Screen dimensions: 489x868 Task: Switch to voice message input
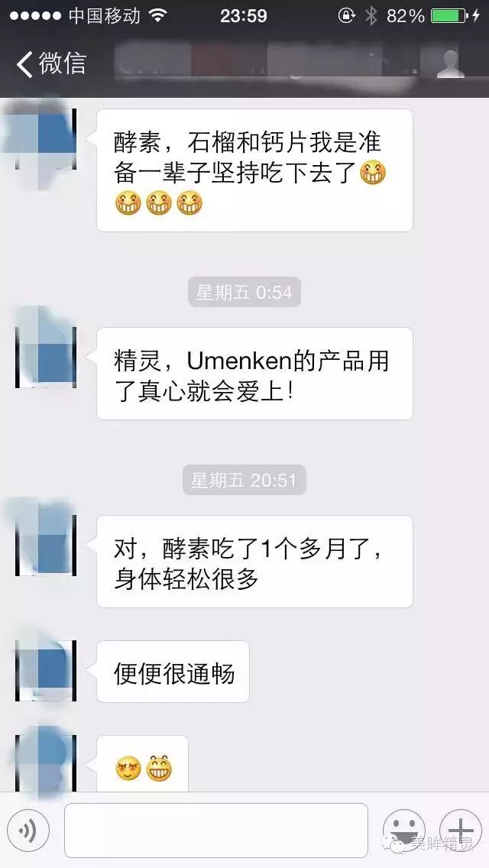coord(29,830)
